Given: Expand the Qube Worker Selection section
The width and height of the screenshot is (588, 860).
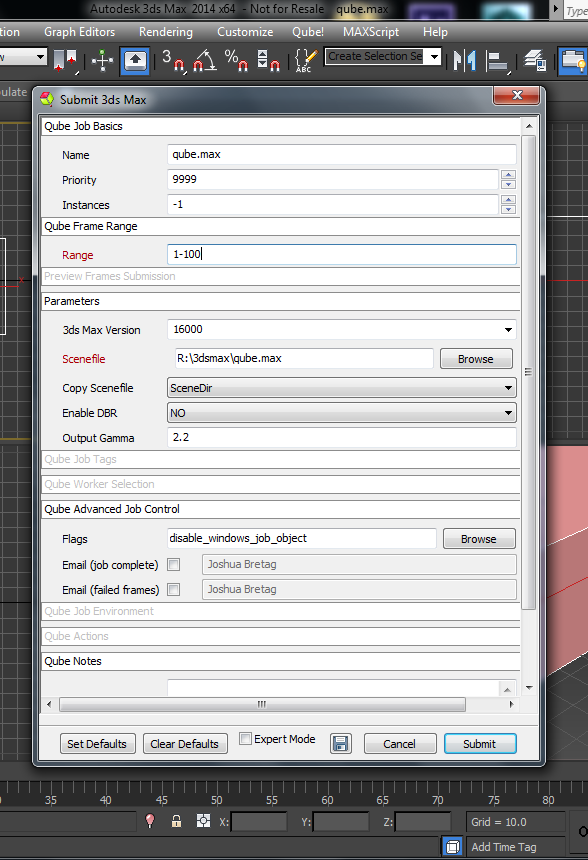Looking at the screenshot, I should 281,484.
